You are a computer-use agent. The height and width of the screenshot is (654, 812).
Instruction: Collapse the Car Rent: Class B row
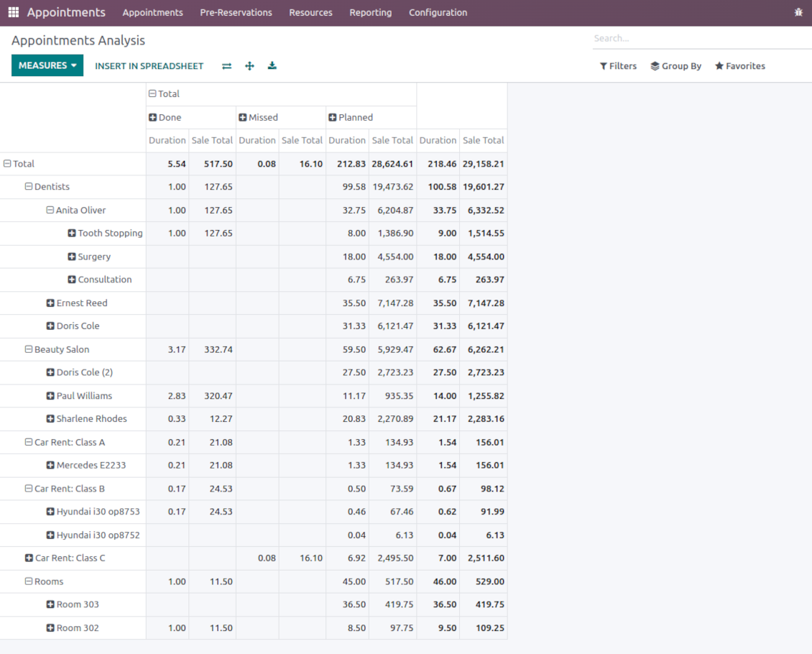coord(65,489)
